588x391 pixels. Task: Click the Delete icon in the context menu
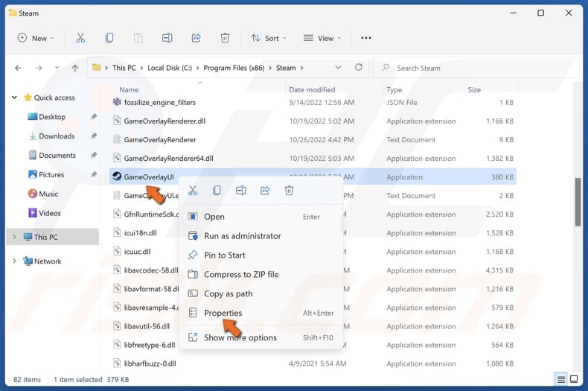click(289, 191)
